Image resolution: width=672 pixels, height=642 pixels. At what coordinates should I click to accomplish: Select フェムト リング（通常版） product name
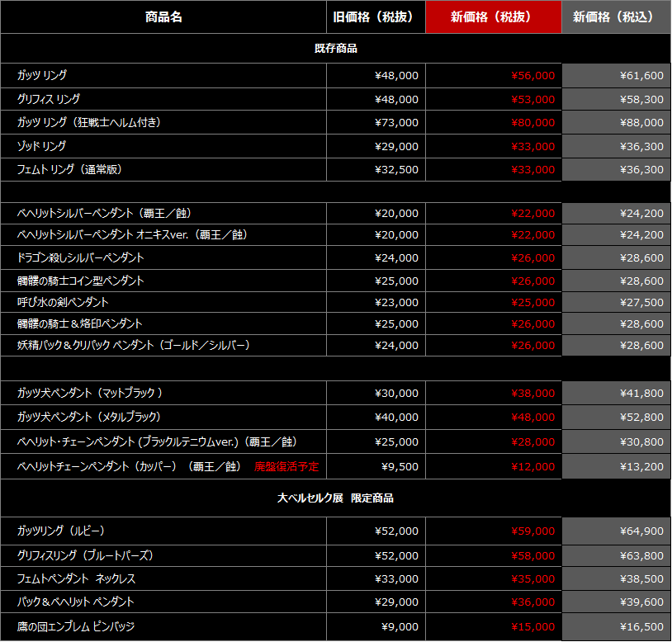click(x=69, y=170)
